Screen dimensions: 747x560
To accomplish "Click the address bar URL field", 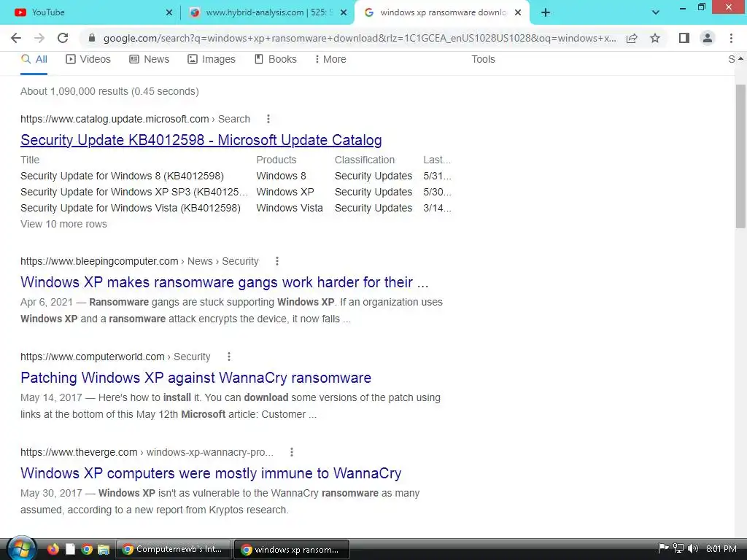I will [360, 38].
